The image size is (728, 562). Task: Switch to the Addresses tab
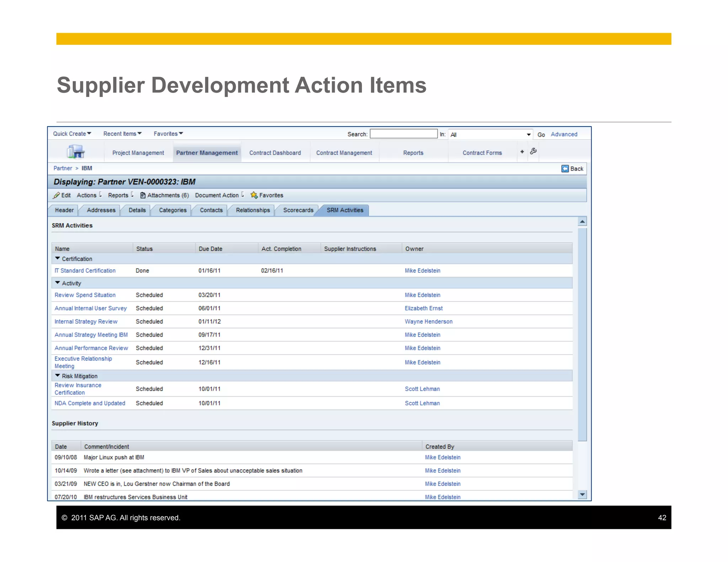pyautogui.click(x=101, y=210)
